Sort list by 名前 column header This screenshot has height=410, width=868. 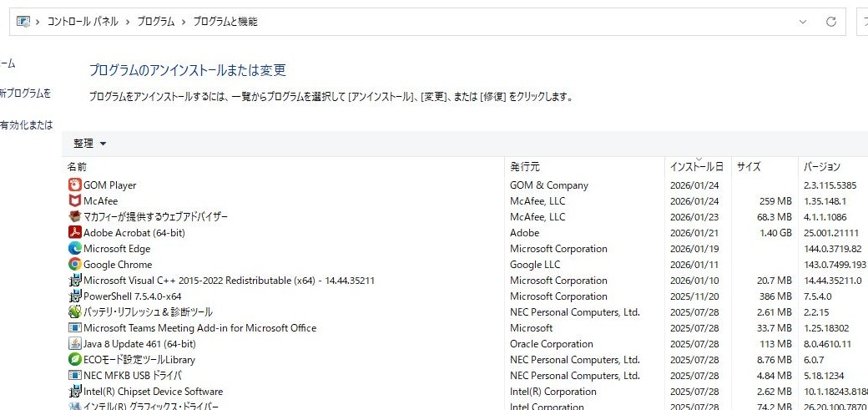[77, 167]
